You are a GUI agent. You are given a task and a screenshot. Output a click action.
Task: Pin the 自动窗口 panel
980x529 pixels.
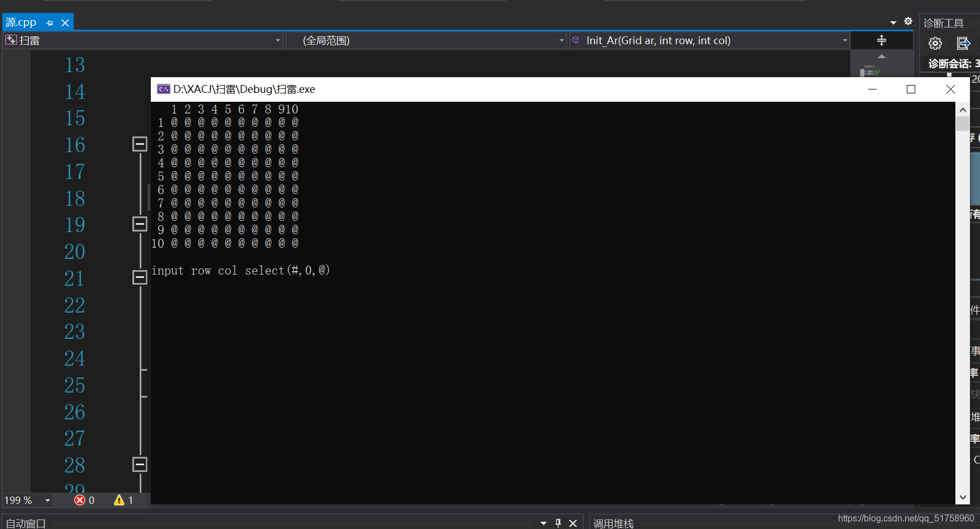coord(558,523)
